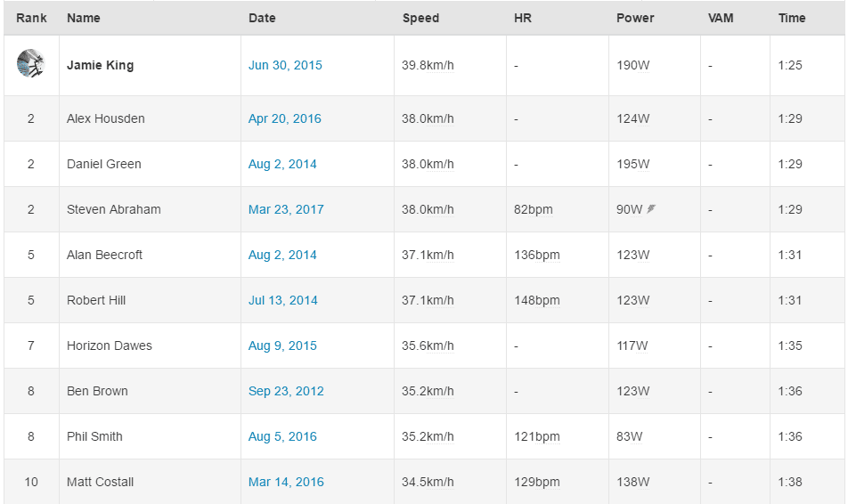
Task: Click Jamie King's profile avatar
Action: [x=30, y=64]
